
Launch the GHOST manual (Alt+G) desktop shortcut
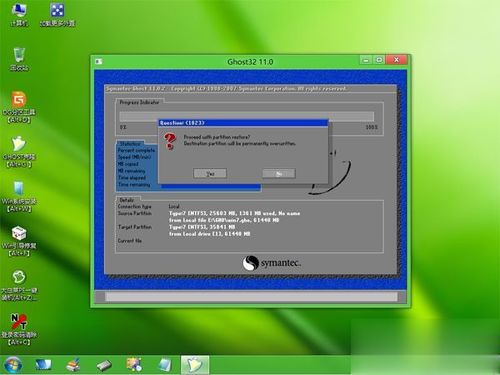point(19,151)
